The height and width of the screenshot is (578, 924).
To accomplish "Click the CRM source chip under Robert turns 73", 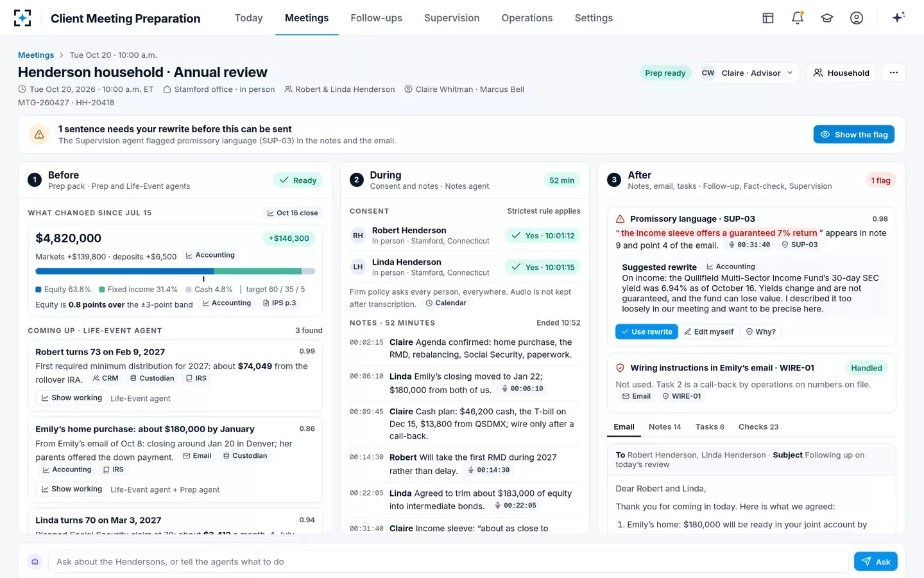I will (105, 378).
